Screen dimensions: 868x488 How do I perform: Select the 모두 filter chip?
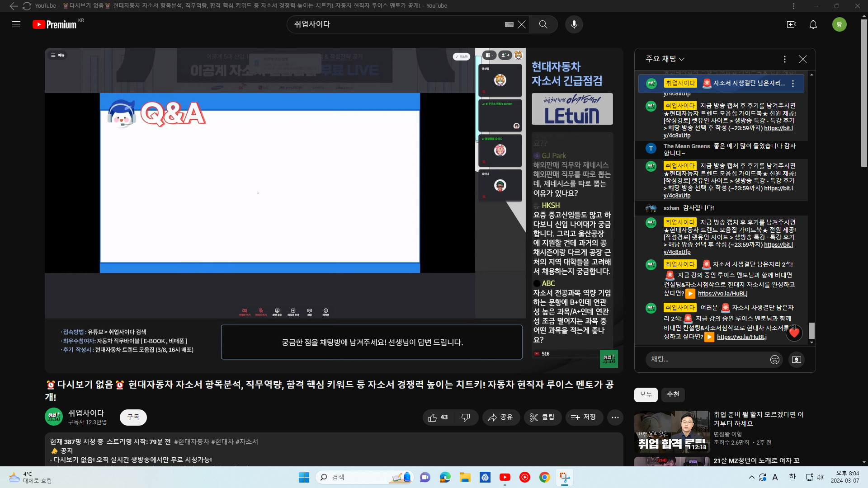point(646,394)
